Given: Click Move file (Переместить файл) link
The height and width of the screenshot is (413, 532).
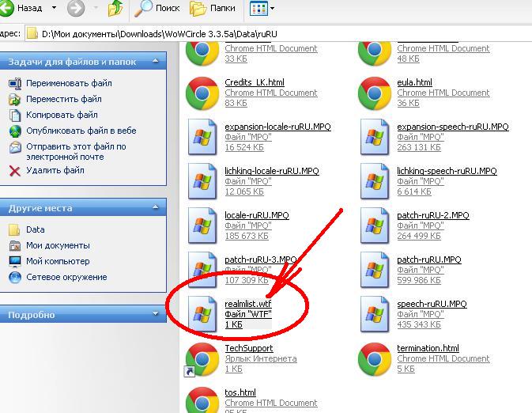Looking at the screenshot, I should coord(63,99).
